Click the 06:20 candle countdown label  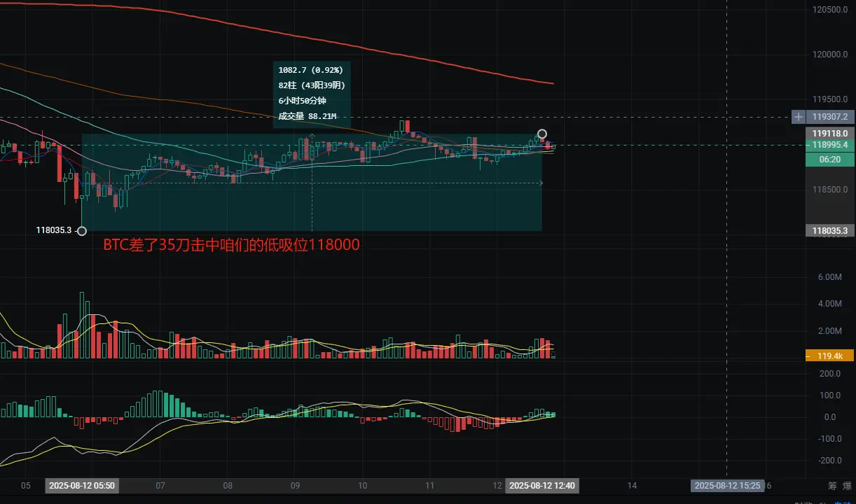(x=830, y=159)
